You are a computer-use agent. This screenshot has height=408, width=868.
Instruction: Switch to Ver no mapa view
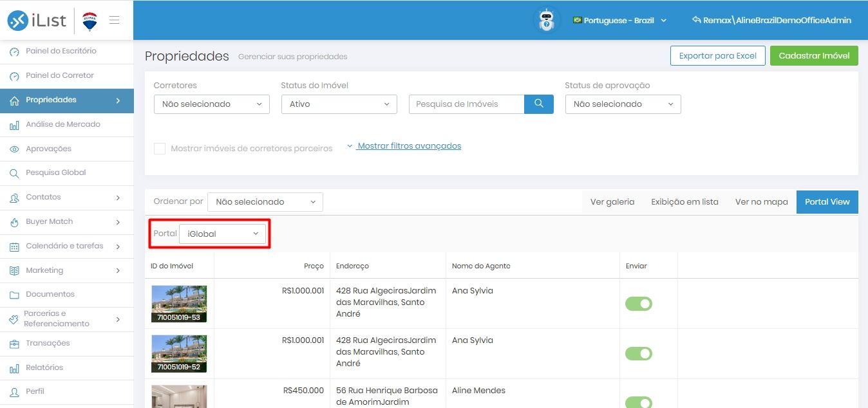point(762,202)
